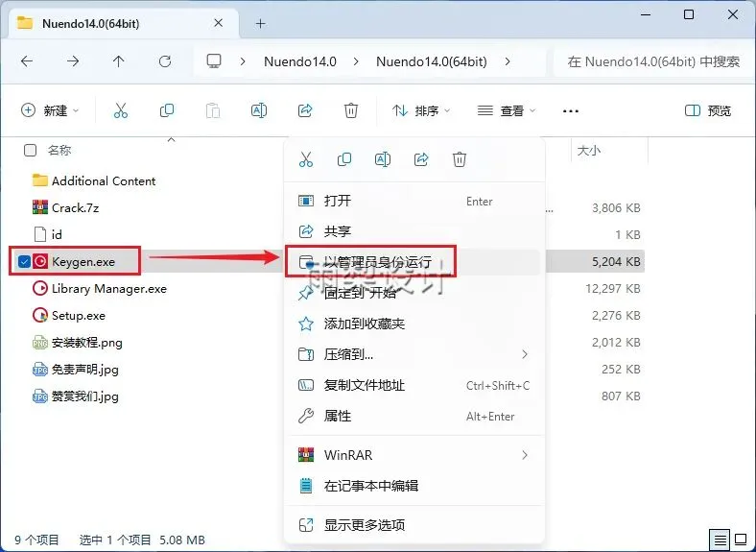The width and height of the screenshot is (756, 552).
Task: Uncheck the Keygen.exe selection checkbox
Action: pos(24,261)
